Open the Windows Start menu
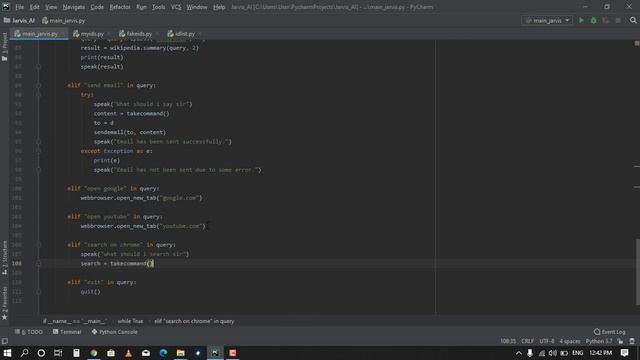640x360 pixels. 7,353
